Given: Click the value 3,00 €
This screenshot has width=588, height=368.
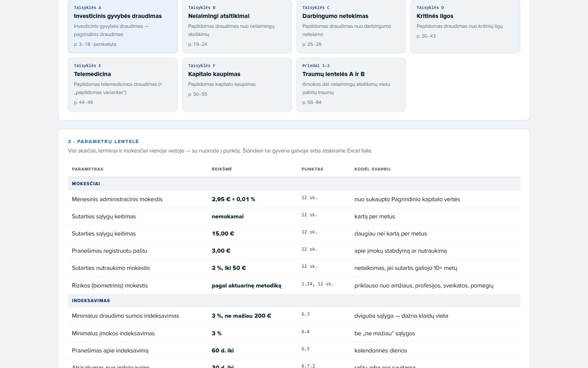Looking at the screenshot, I should (221, 251).
